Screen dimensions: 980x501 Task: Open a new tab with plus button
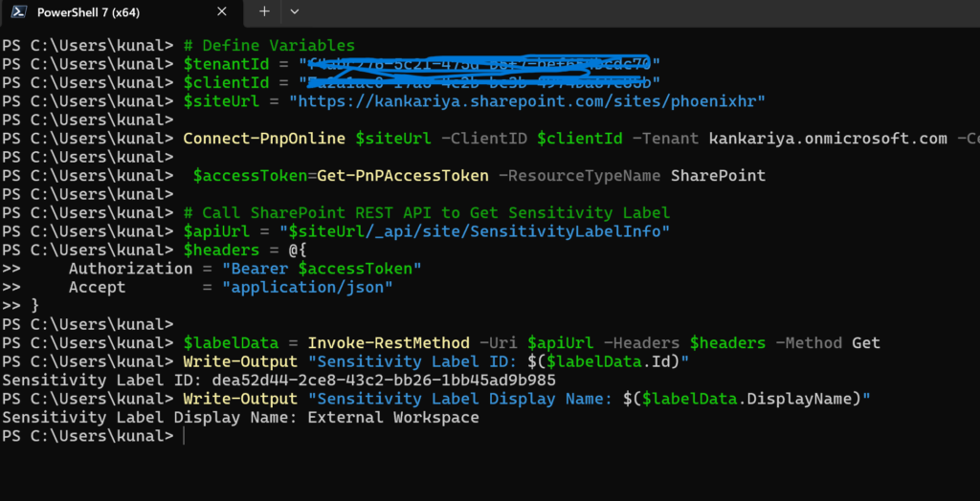coord(264,11)
